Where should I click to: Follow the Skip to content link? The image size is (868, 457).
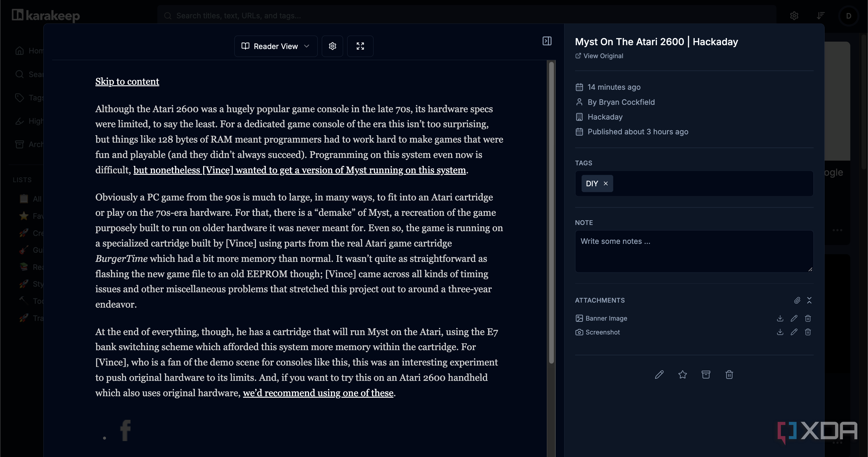[x=127, y=81]
